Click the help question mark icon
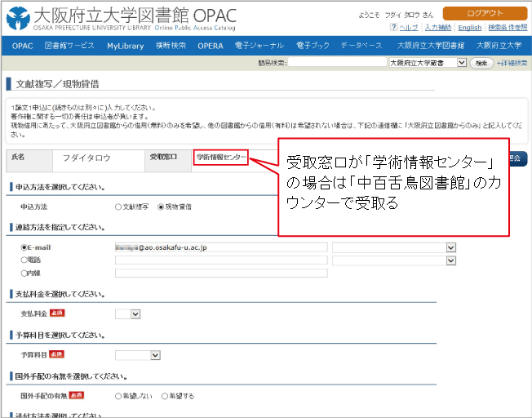The width and height of the screenshot is (532, 418). (392, 28)
